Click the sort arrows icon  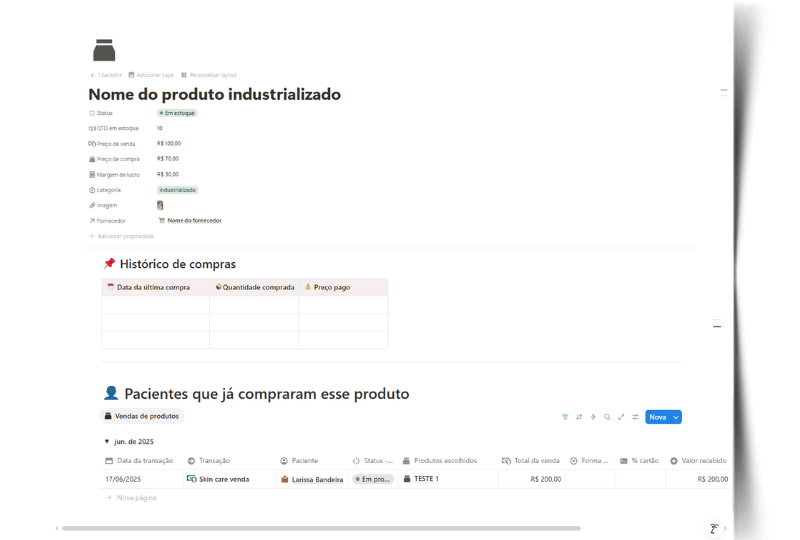coord(579,417)
